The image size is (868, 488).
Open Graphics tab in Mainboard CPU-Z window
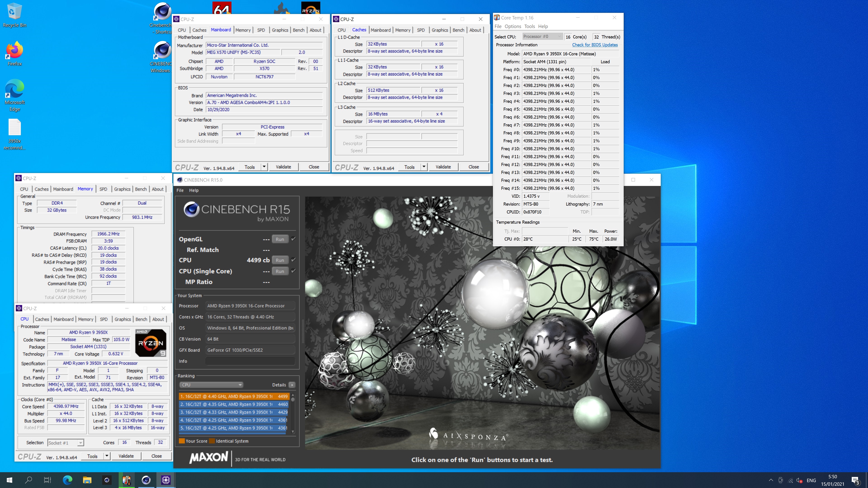point(280,30)
